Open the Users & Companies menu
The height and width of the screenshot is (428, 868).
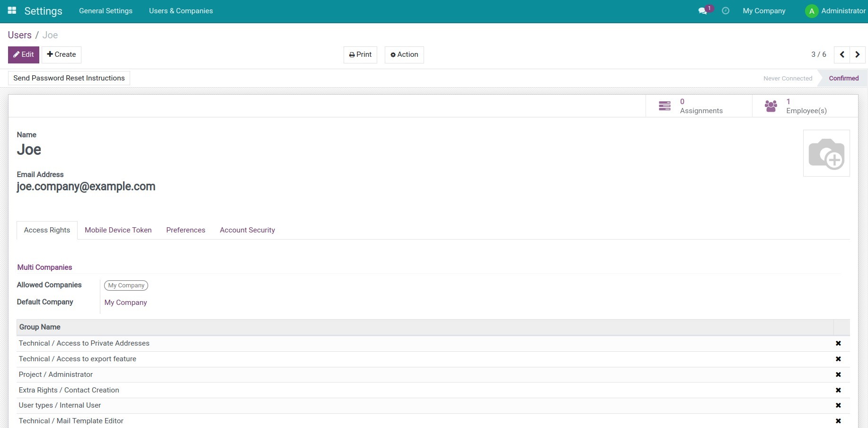[180, 10]
